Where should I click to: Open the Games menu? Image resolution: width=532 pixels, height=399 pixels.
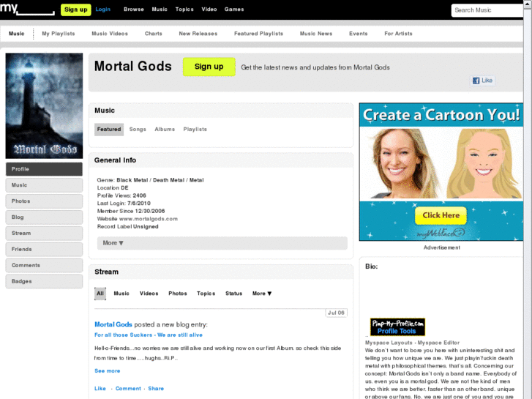234,10
